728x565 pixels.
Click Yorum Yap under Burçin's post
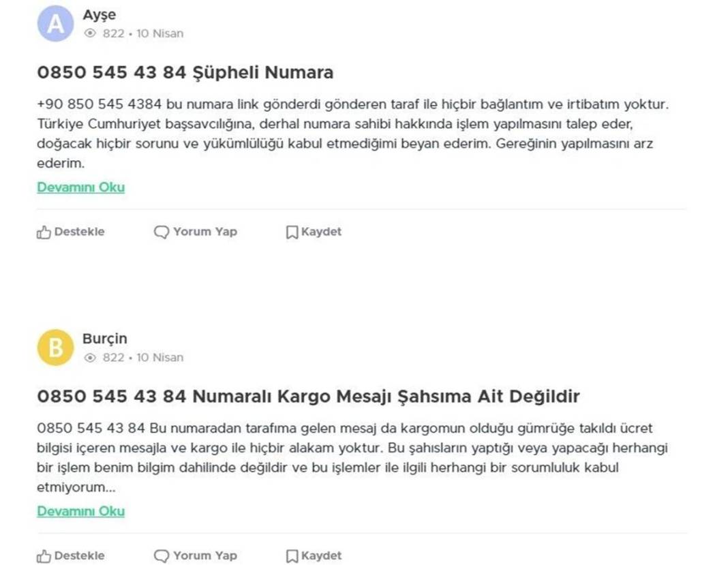202,555
